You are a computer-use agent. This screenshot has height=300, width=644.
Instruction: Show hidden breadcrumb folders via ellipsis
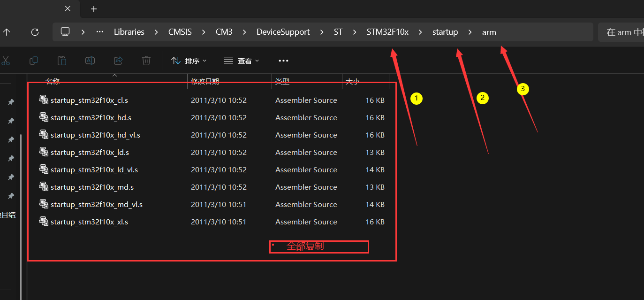click(99, 32)
